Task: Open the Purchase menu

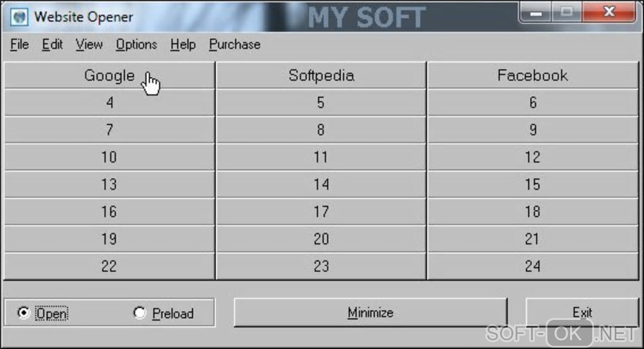Action: point(235,45)
